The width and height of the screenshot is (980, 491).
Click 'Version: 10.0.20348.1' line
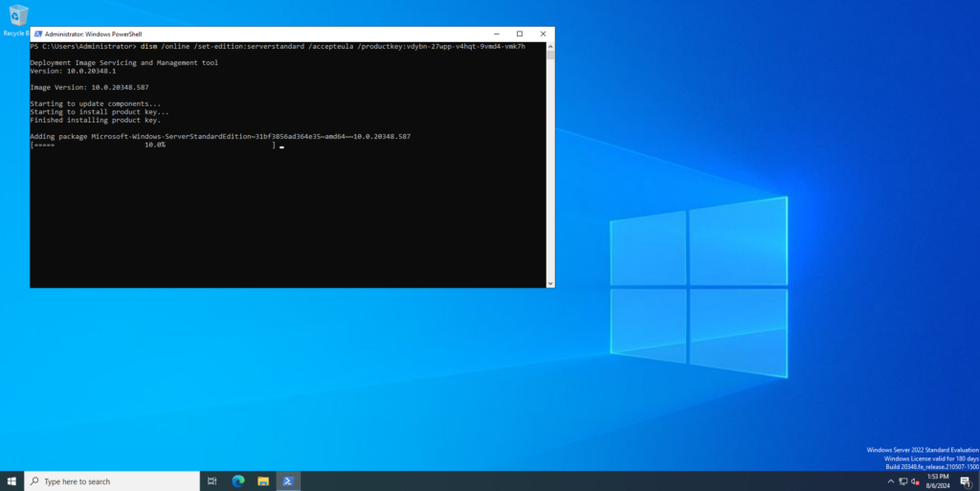point(73,71)
